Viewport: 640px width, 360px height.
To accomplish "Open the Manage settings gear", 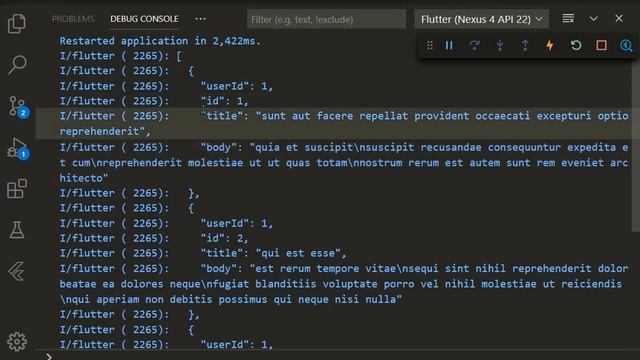I will [x=17, y=341].
